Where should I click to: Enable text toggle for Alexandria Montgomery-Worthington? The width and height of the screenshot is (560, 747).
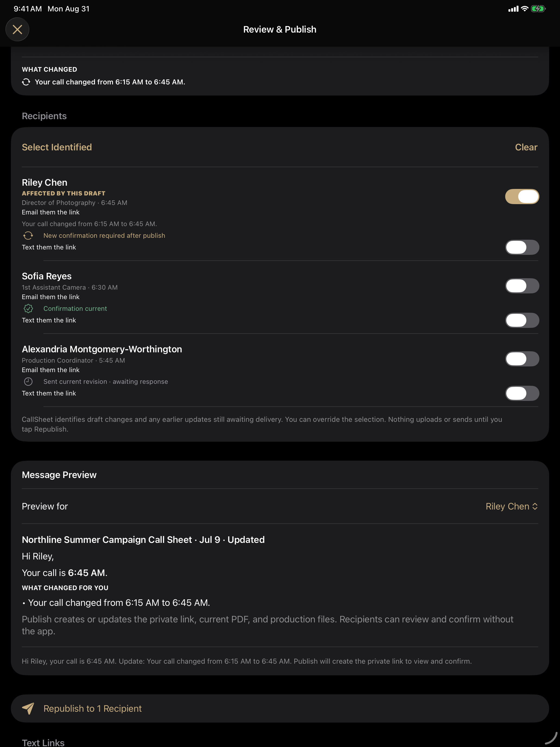coord(522,393)
